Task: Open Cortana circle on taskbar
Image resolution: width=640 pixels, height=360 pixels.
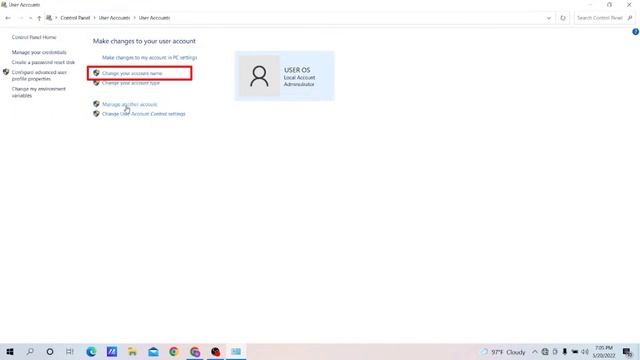Action: tap(50, 351)
